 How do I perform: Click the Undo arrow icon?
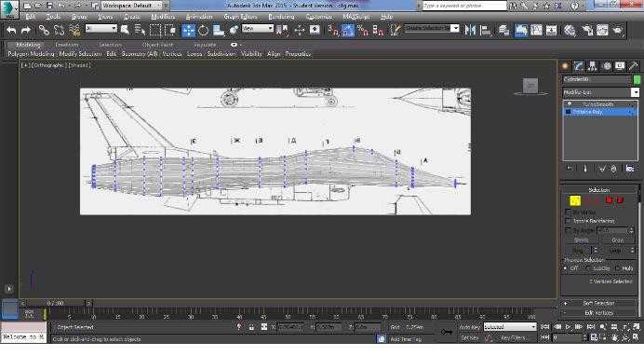pos(11,30)
